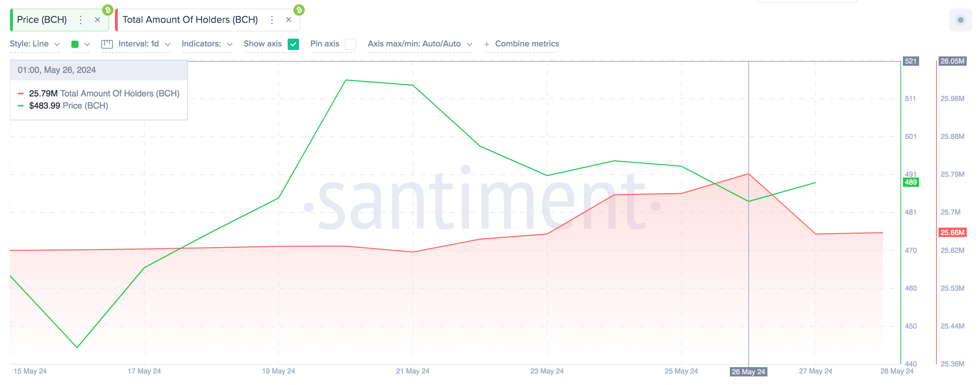The width and height of the screenshot is (980, 385).
Task: Enable the Pin axis checkbox
Action: (x=350, y=45)
